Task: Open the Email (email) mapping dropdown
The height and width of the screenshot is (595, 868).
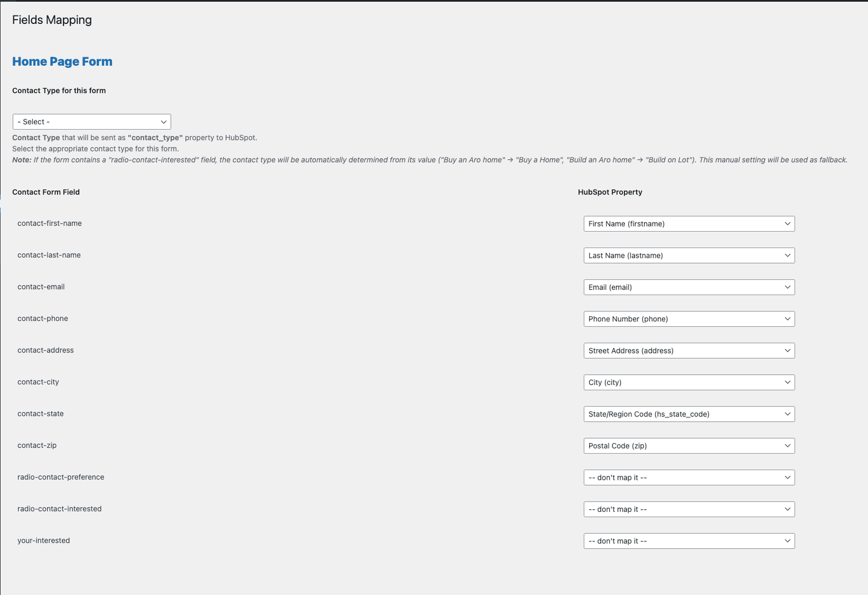Action: pos(689,287)
